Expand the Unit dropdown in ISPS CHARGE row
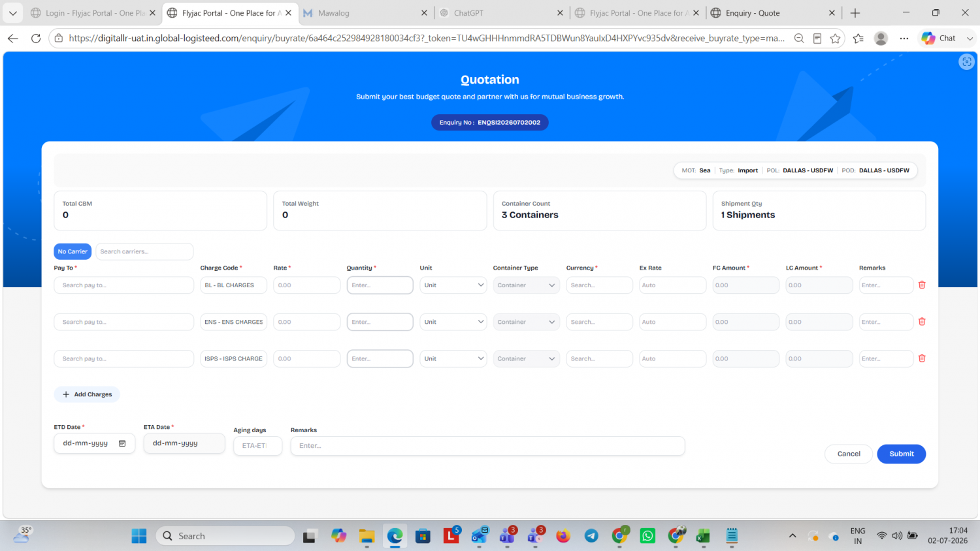 click(453, 358)
